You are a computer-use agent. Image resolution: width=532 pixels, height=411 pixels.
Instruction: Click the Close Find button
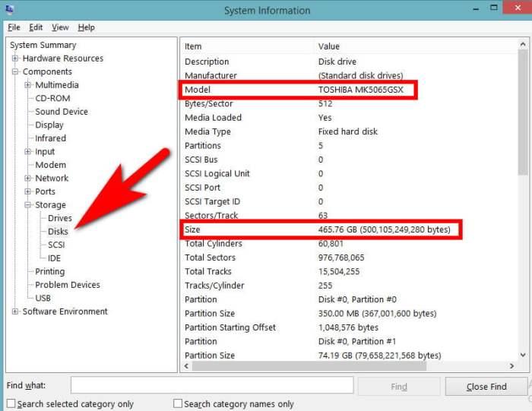pyautogui.click(x=486, y=387)
